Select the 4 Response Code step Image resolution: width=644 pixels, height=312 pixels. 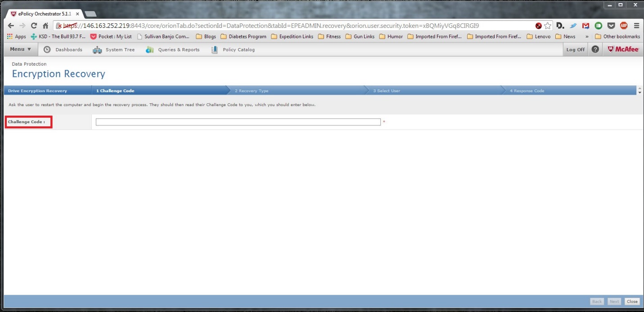coord(527,91)
